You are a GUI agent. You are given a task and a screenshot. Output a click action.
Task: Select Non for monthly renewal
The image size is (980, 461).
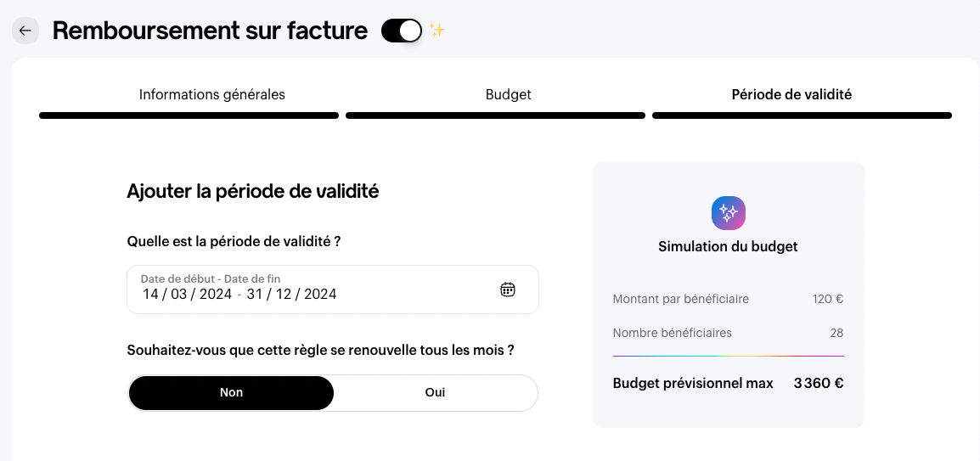pyautogui.click(x=231, y=393)
